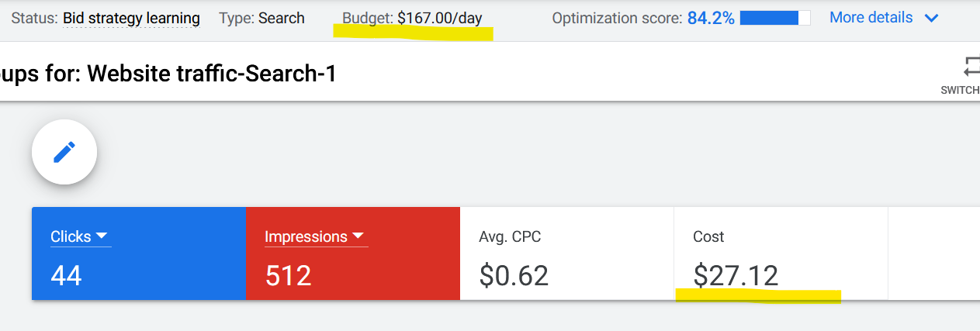Click the More details link
The image size is (980, 331).
(871, 17)
